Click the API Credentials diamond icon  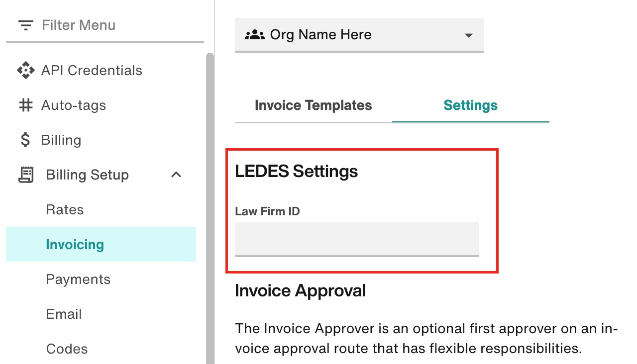point(25,70)
